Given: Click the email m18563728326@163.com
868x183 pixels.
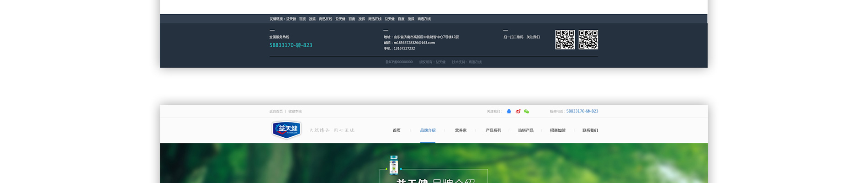Looking at the screenshot, I should (414, 43).
